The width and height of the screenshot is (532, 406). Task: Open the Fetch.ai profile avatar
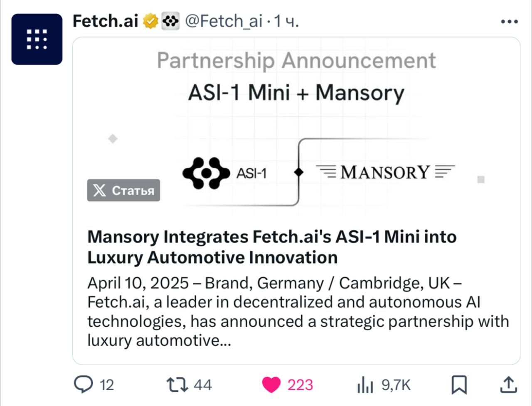37,39
